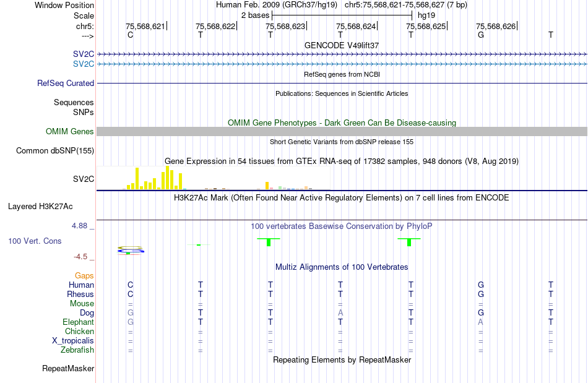This screenshot has height=383, width=588.
Task: Click the light blue SV2C transcript label
Action: click(84, 64)
